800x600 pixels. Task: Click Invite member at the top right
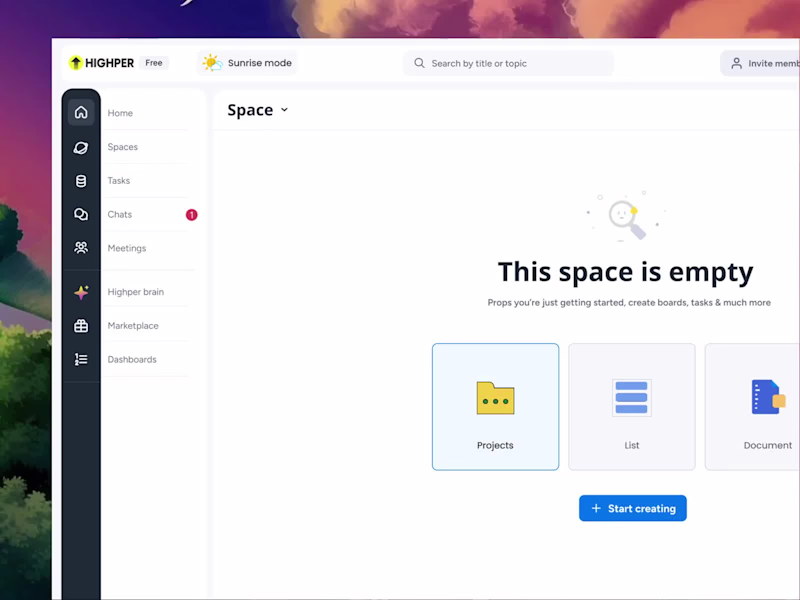766,62
